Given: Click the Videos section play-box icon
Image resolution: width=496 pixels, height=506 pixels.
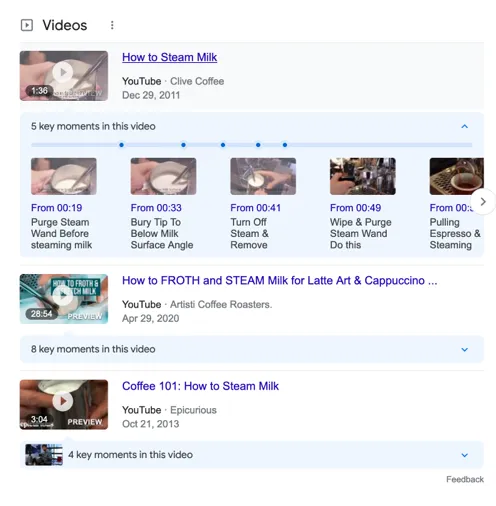Looking at the screenshot, I should [27, 25].
